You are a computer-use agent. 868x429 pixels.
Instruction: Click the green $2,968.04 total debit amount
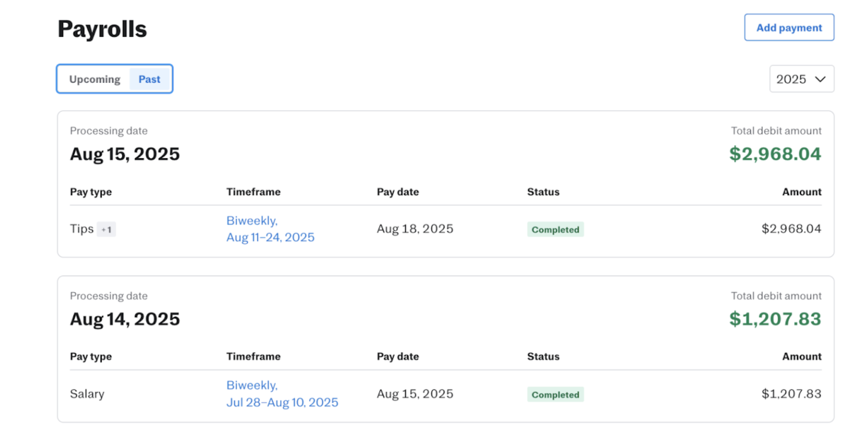[775, 154]
